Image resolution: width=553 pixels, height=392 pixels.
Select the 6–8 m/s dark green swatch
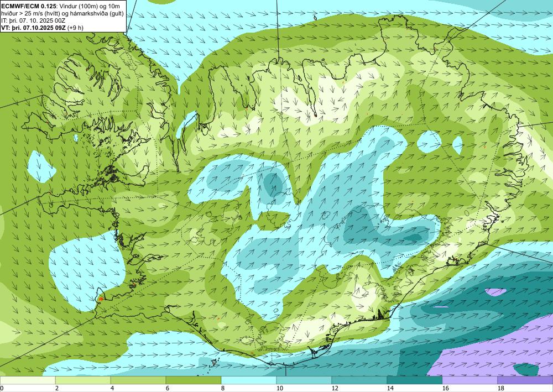194,380
